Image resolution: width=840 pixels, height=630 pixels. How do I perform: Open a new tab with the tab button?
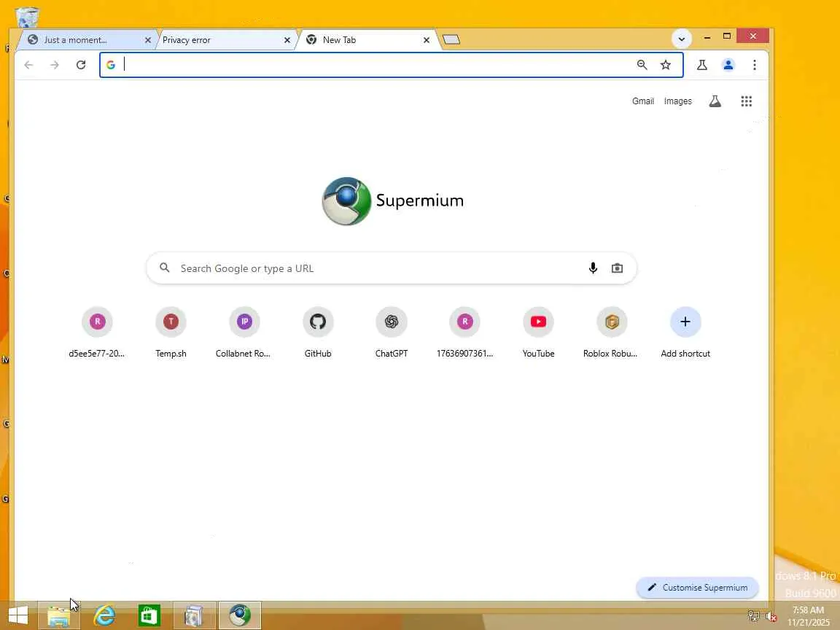click(x=451, y=39)
